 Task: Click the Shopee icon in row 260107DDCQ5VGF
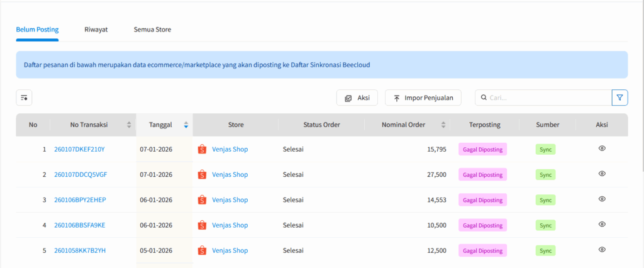[x=202, y=175]
